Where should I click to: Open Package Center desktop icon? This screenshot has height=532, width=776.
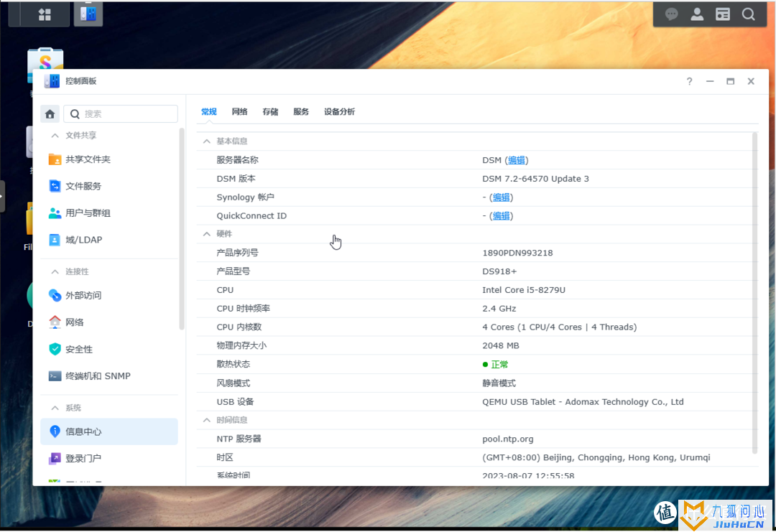pyautogui.click(x=45, y=60)
